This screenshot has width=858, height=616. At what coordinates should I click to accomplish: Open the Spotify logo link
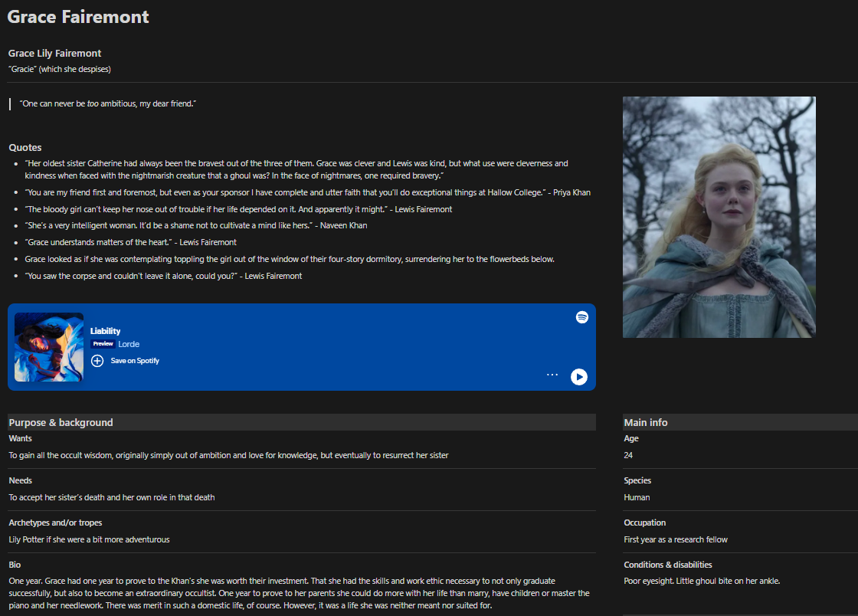tap(582, 317)
